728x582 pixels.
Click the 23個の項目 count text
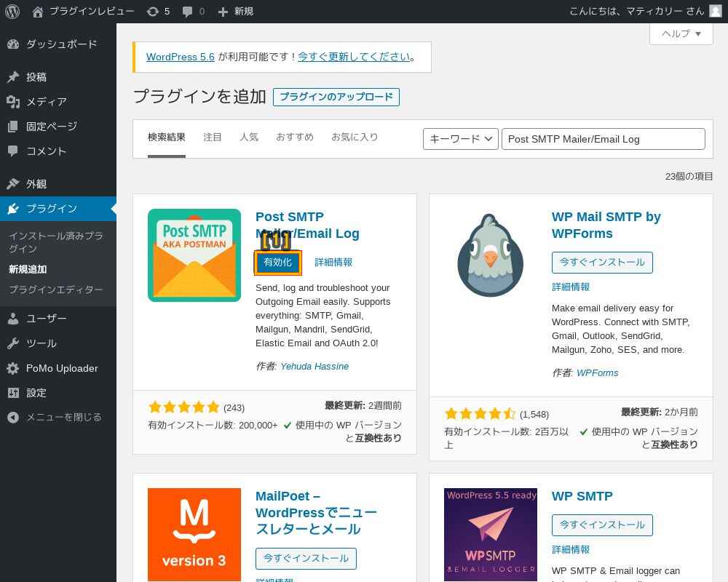689,176
